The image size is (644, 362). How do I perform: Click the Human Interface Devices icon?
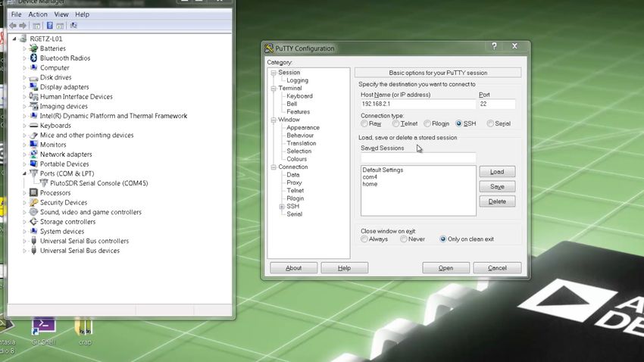[x=33, y=96]
